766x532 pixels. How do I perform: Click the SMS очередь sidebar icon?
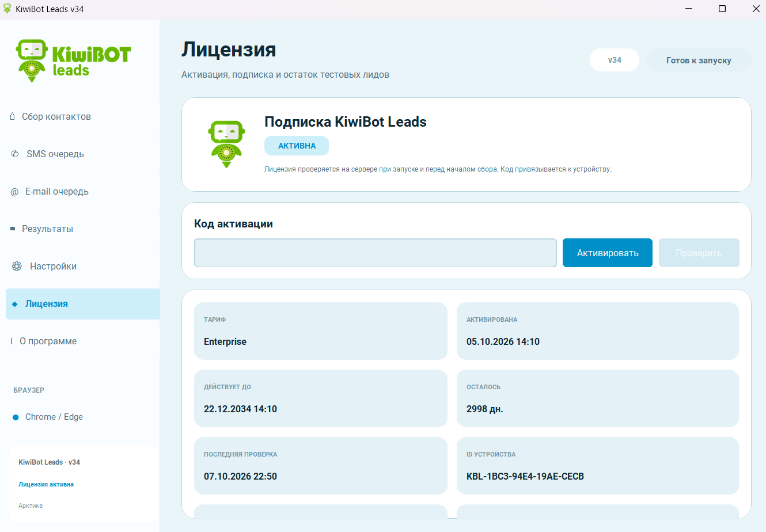tap(15, 154)
